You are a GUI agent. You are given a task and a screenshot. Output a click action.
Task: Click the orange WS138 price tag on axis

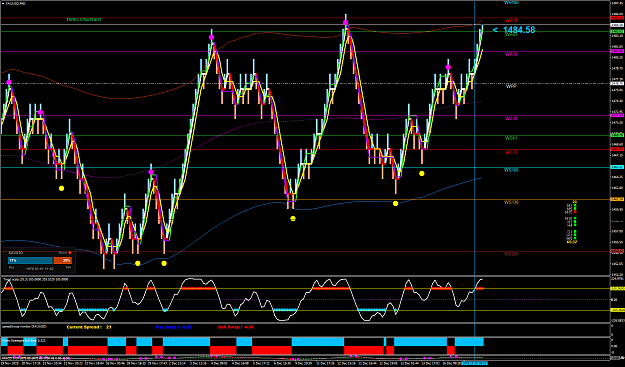pyautogui.click(x=617, y=199)
